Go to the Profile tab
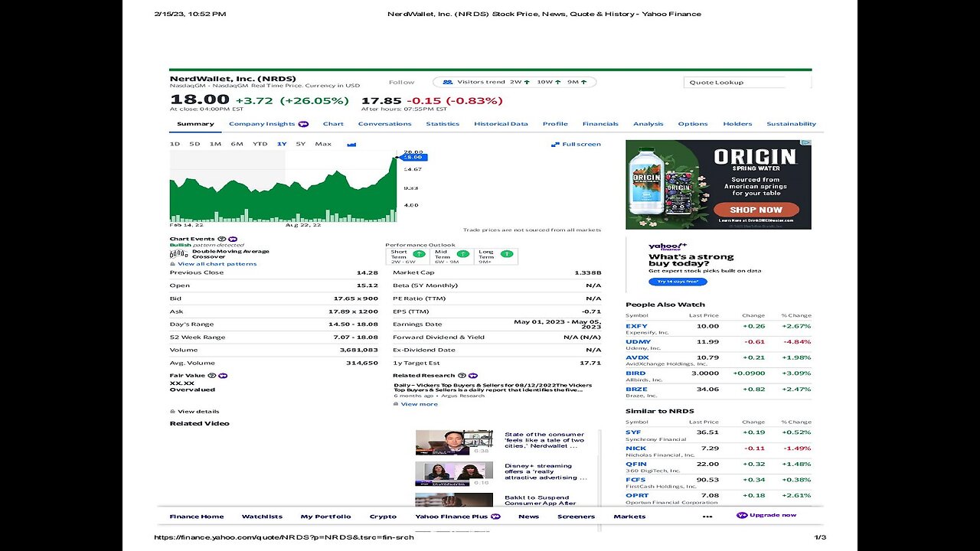This screenshot has height=551, width=980. 555,124
